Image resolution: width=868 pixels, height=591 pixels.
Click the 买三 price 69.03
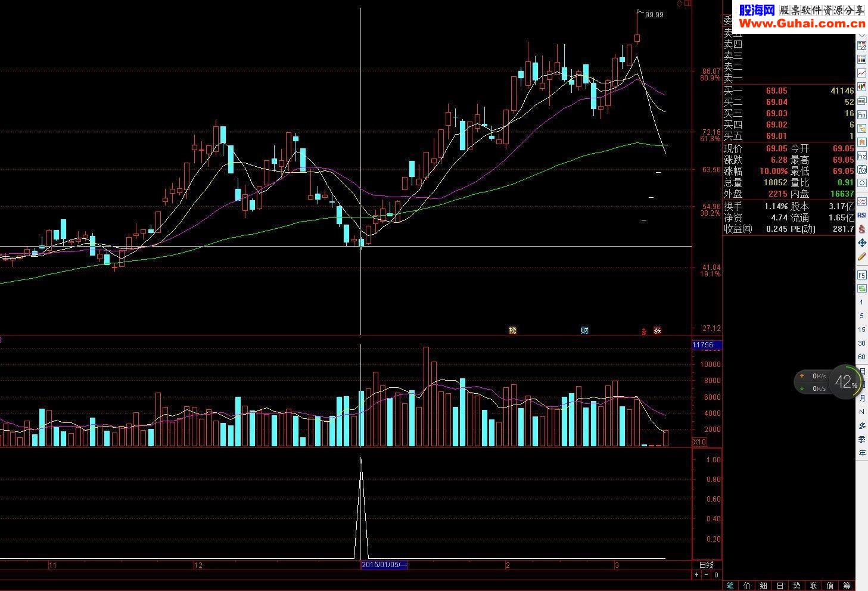(x=777, y=113)
